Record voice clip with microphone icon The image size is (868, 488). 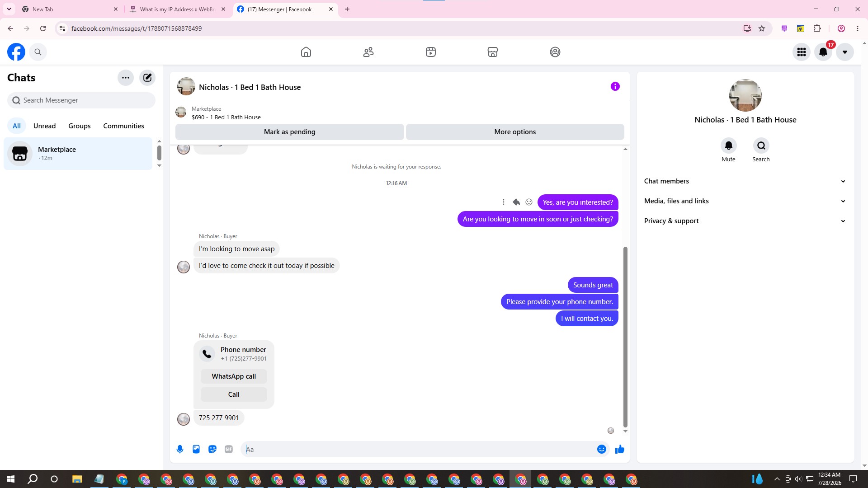180,449
